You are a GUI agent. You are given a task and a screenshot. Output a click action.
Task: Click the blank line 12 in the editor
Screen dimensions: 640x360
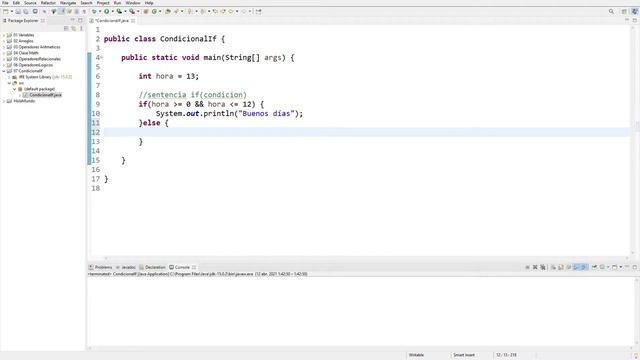click(366, 132)
